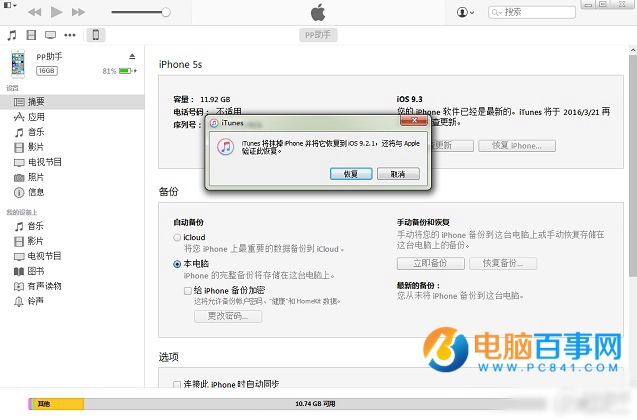Click 取消 in the iTunes dialog
Image resolution: width=637 pixels, height=420 pixels.
[x=398, y=174]
